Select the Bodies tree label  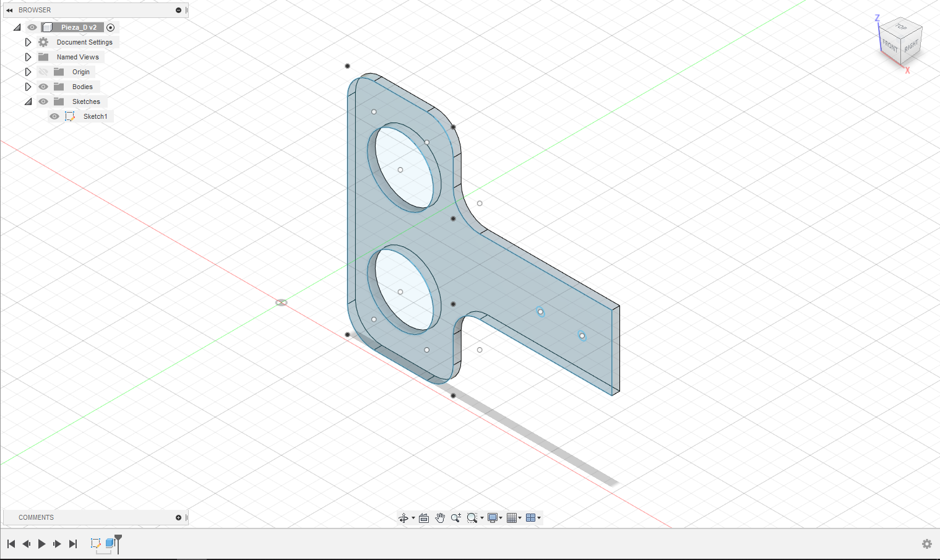tap(82, 87)
